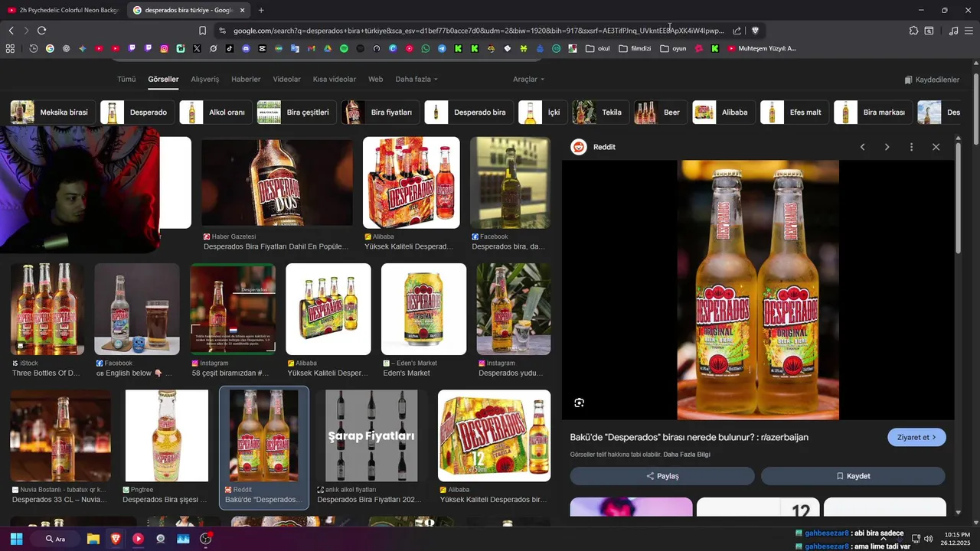
Task: Open the Daha Fazla Bilgi copyright link
Action: 687,455
